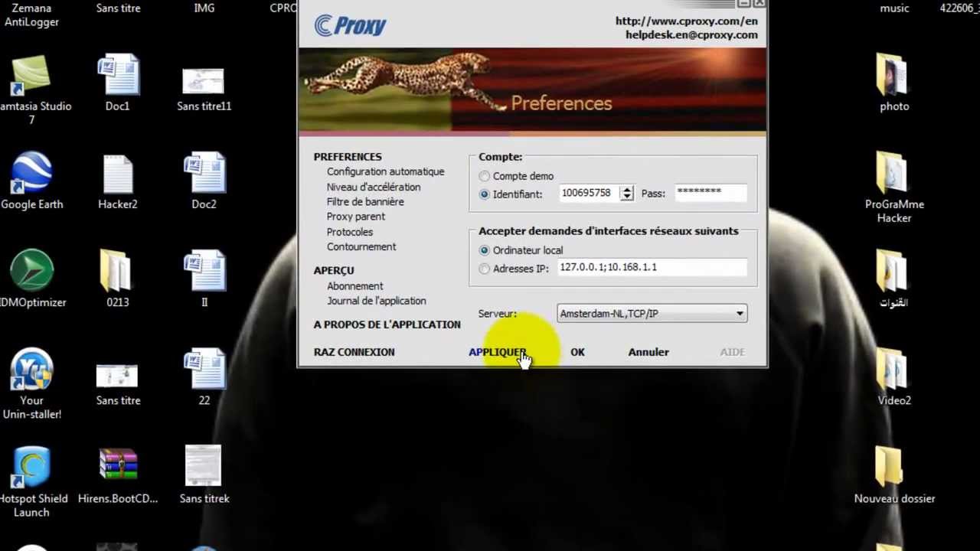The image size is (980, 551).
Task: Open the Doc1 Word document icon
Action: click(x=118, y=75)
